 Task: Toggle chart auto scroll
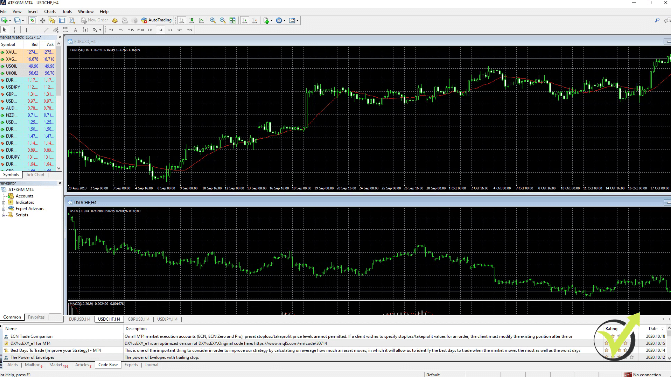click(x=244, y=20)
